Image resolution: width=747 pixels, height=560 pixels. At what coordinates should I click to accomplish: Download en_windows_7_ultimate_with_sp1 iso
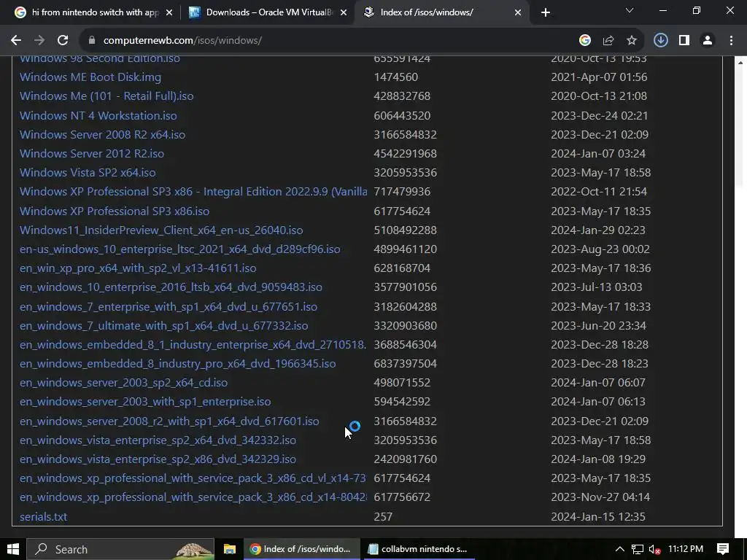(x=163, y=326)
